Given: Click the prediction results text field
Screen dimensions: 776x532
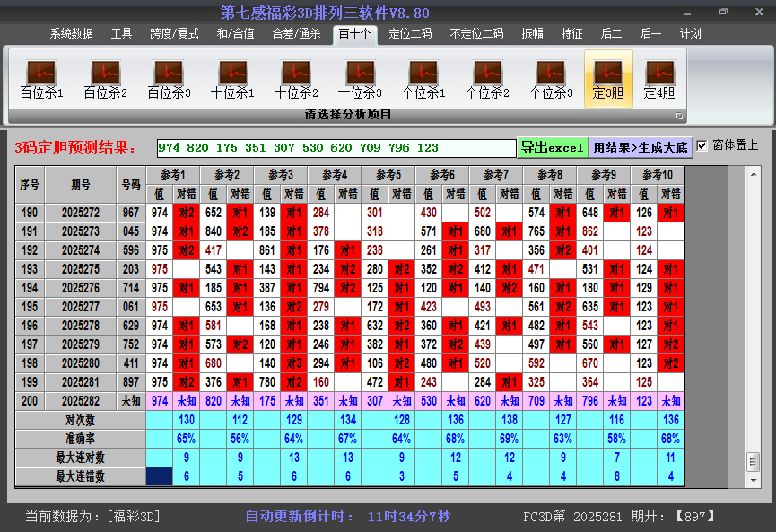Looking at the screenshot, I should pos(336,148).
